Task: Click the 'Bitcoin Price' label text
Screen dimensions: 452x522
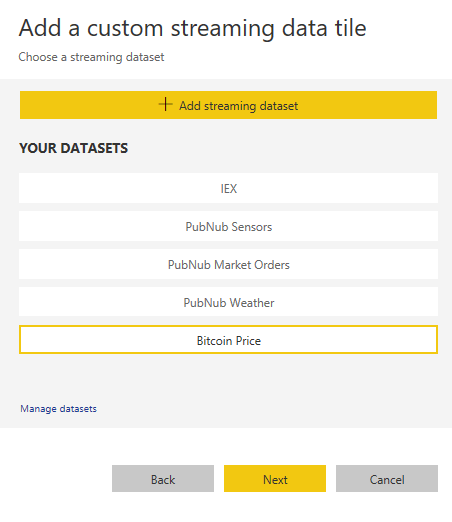Action: tap(229, 341)
